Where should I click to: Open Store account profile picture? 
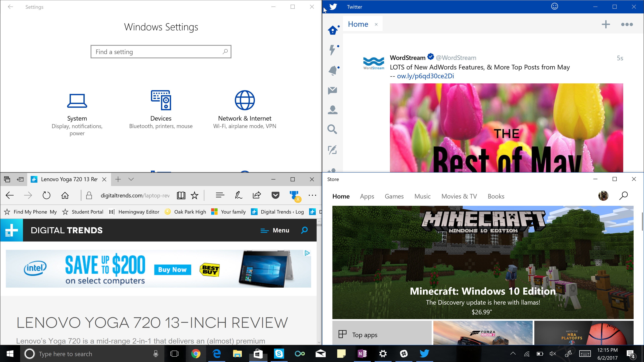click(x=603, y=196)
